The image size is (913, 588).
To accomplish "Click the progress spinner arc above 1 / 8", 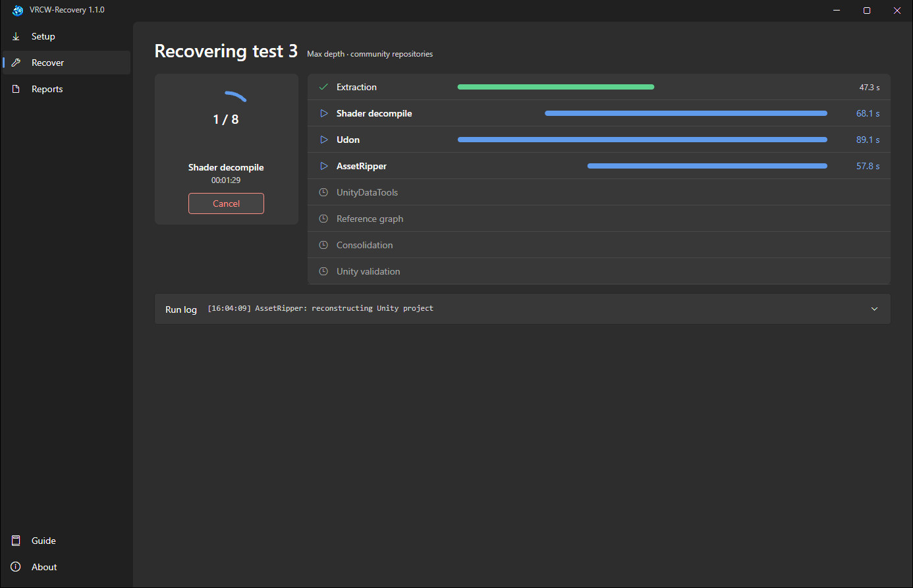I will click(235, 96).
